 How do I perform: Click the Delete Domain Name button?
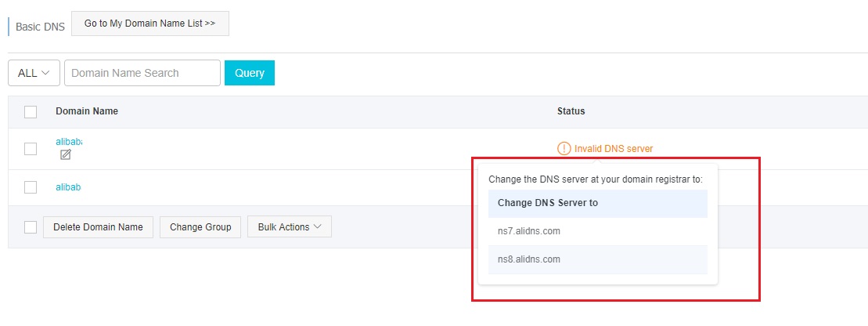[98, 227]
